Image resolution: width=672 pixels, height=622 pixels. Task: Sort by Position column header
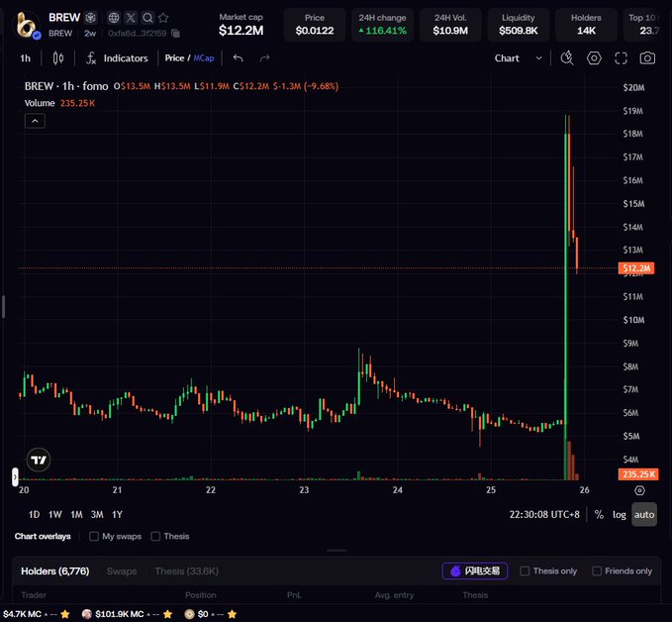point(201,595)
